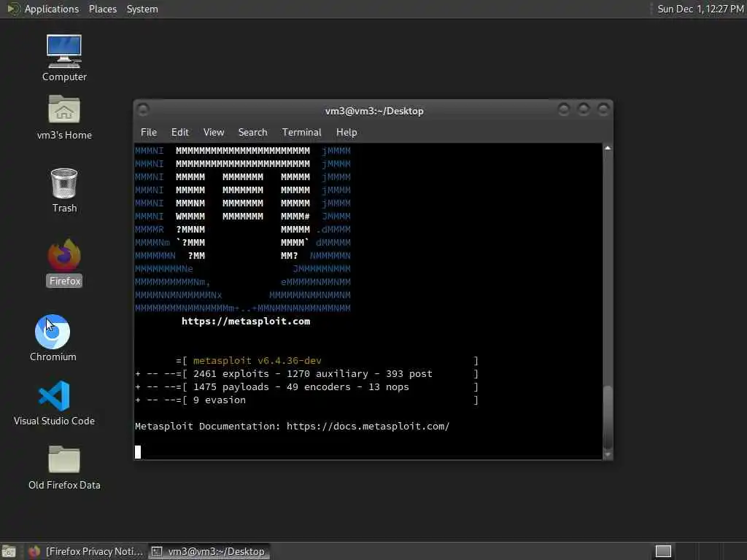Open the Terminal menu in menu bar
Viewport: 747px width, 560px height.
tap(301, 133)
